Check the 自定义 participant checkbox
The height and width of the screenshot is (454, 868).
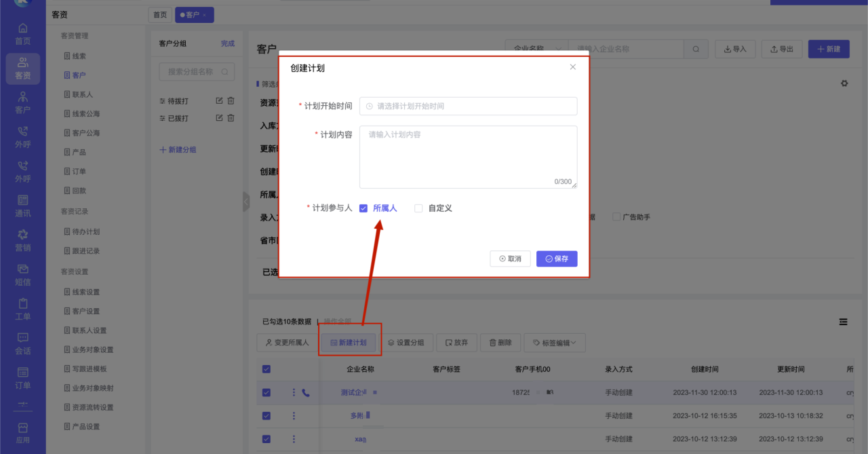[418, 208]
